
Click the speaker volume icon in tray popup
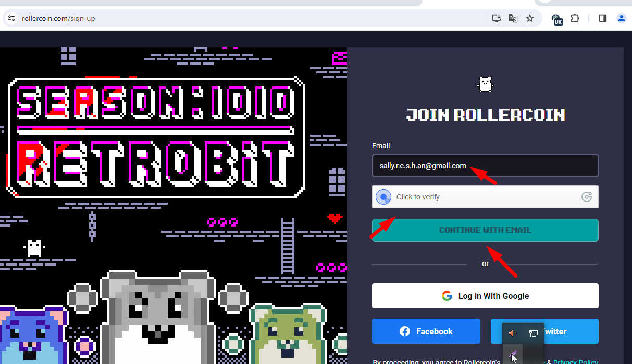[512, 333]
